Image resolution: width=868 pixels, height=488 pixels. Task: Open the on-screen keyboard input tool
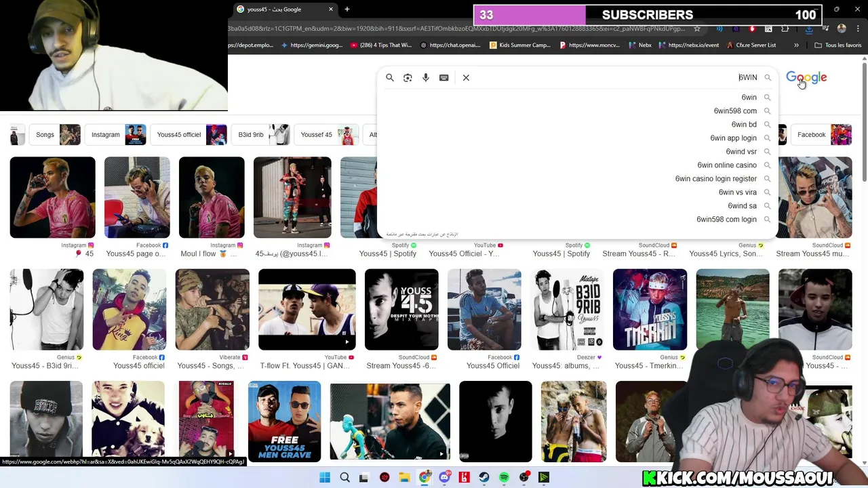tap(444, 78)
